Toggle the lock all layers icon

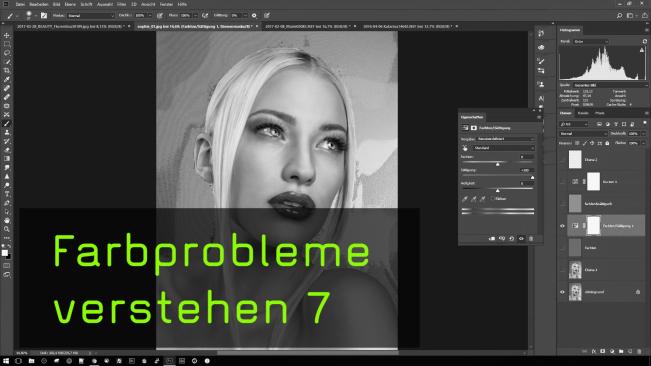607,143
